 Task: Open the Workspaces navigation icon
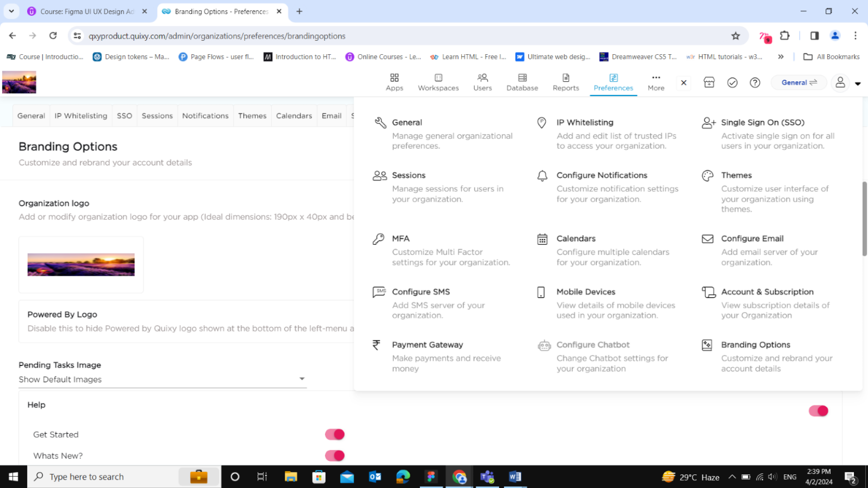(438, 78)
